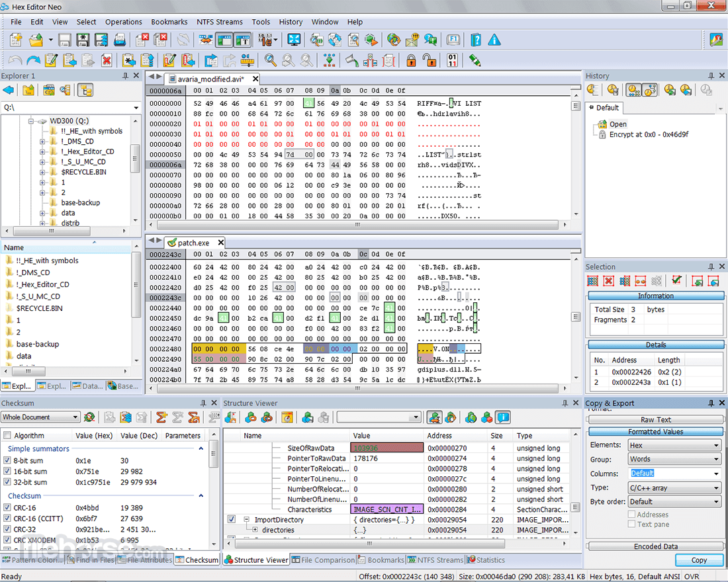Switch to the Statistics tab

pyautogui.click(x=486, y=560)
